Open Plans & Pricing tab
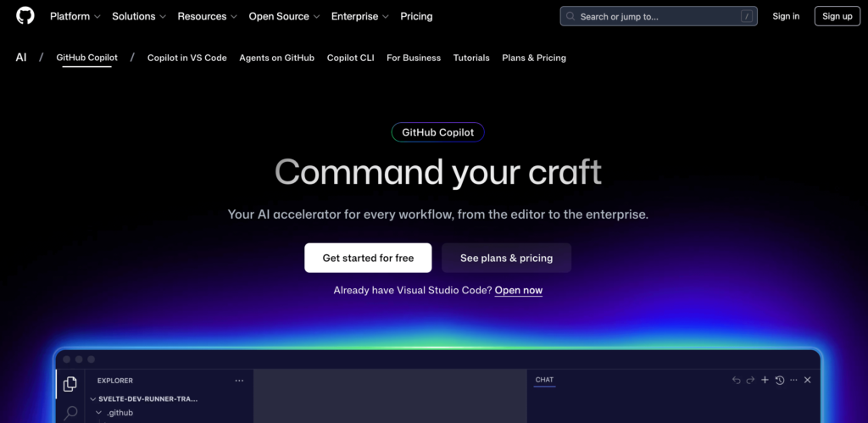The height and width of the screenshot is (423, 868). [534, 58]
